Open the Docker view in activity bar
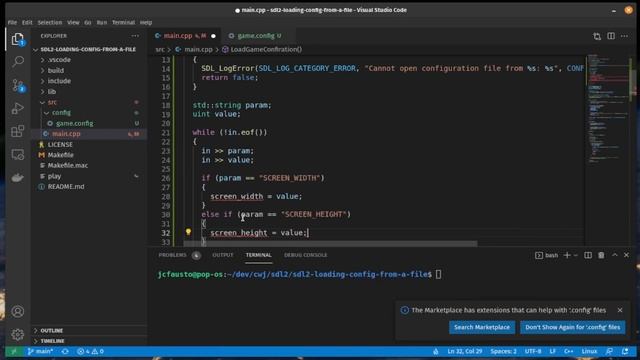 [x=18, y=177]
